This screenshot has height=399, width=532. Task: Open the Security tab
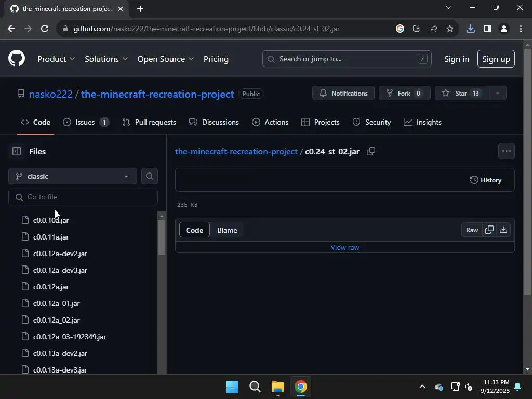click(372, 122)
